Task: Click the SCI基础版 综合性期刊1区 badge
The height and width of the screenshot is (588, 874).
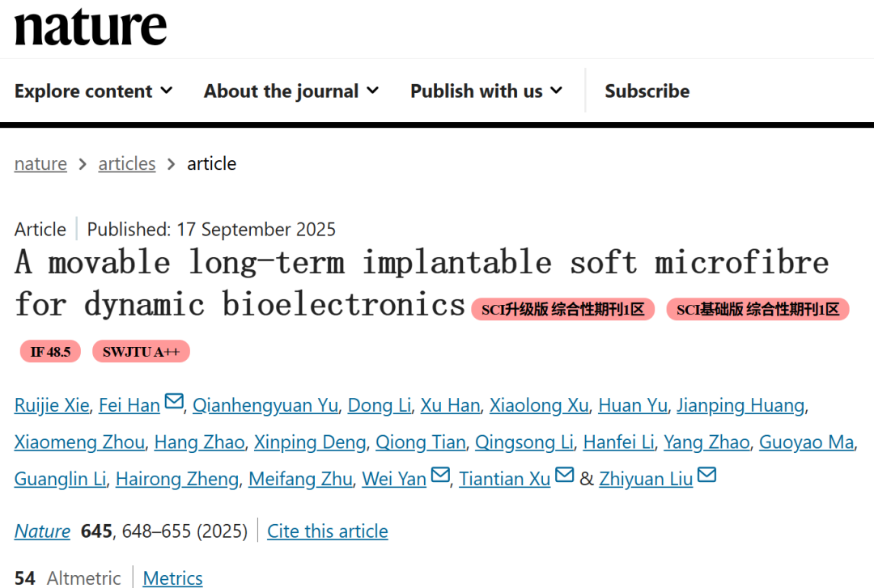Action: 757,309
